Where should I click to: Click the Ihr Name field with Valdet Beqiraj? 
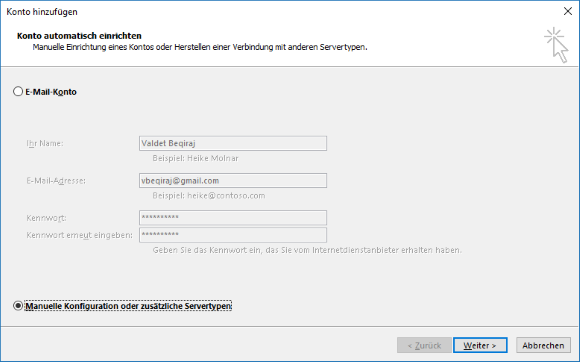click(233, 143)
